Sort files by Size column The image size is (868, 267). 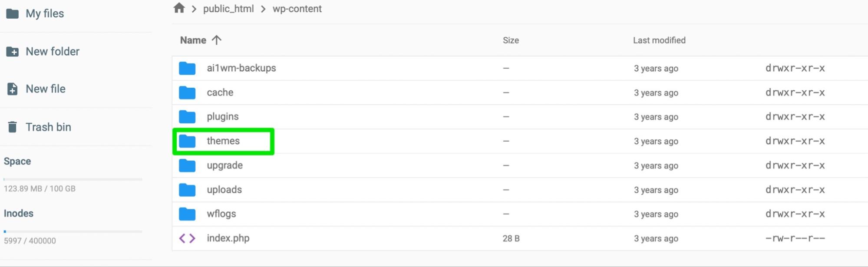(x=511, y=40)
